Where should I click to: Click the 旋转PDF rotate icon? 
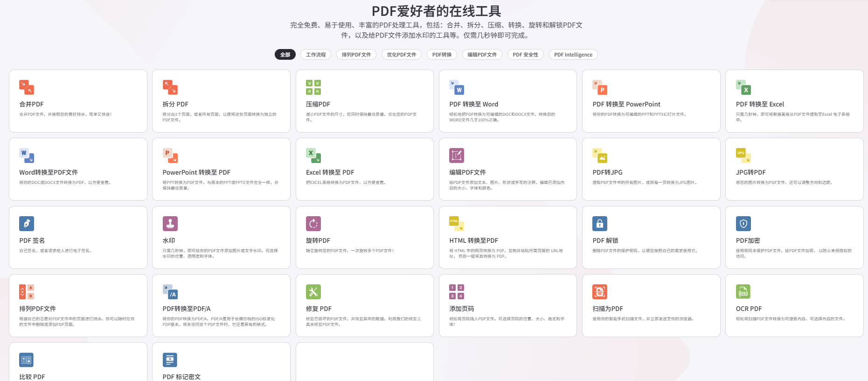pos(313,224)
